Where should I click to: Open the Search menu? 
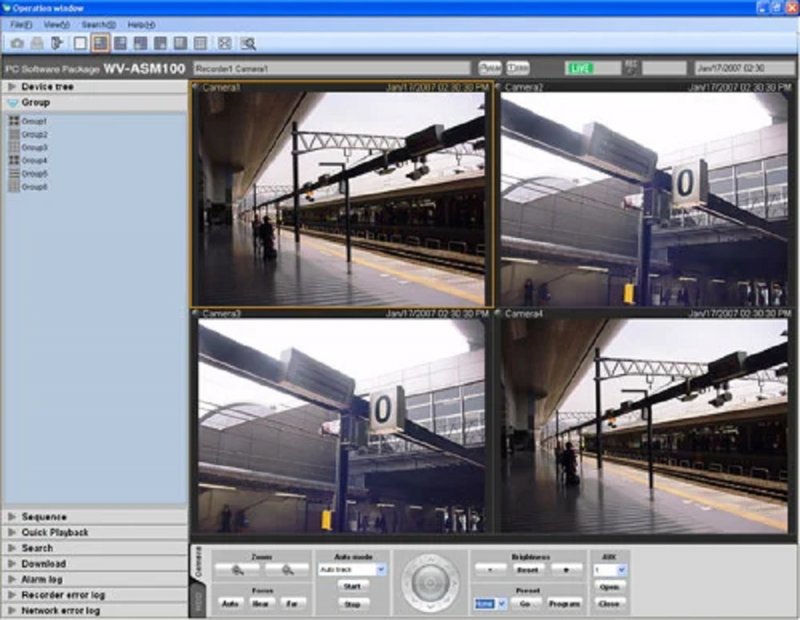coord(98,24)
